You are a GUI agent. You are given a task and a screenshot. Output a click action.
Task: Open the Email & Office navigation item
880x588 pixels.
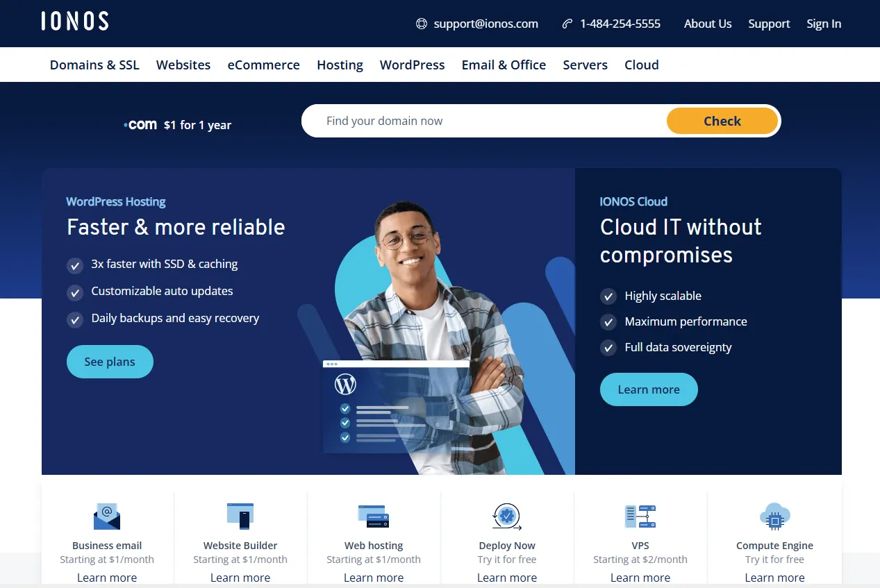tap(504, 65)
